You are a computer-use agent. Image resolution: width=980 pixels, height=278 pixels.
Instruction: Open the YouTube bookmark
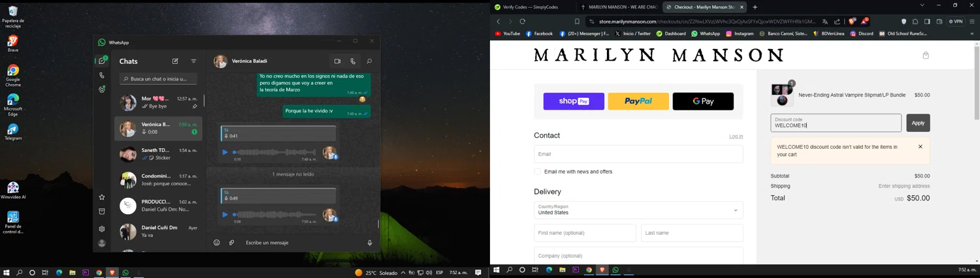[508, 34]
